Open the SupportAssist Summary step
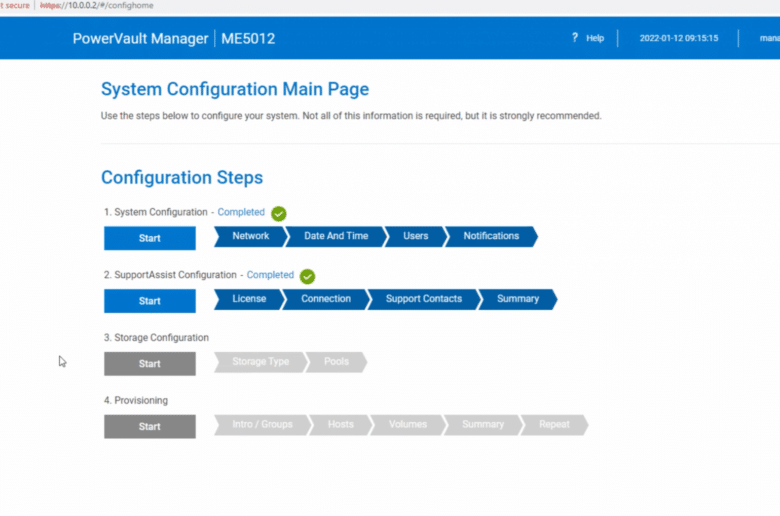780x516 pixels. pos(518,299)
